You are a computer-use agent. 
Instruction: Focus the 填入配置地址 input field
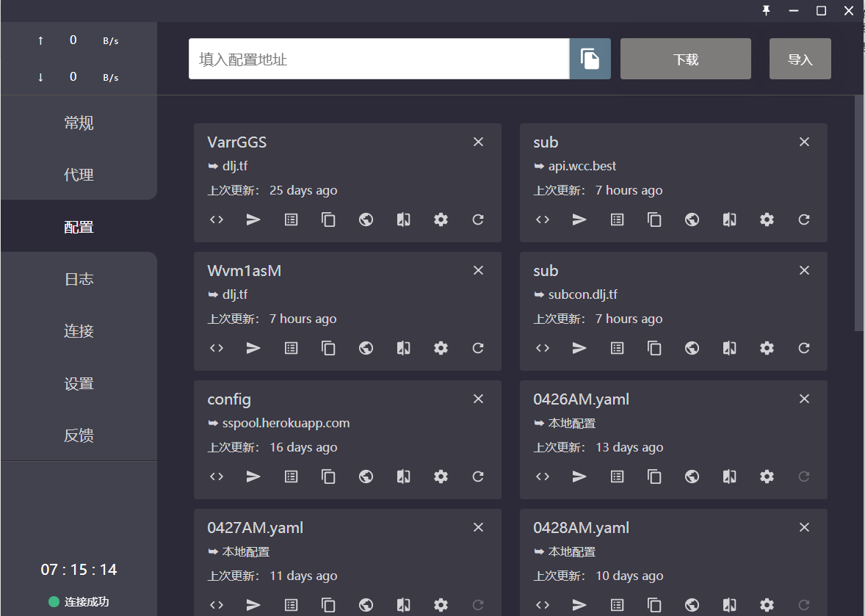(379, 59)
